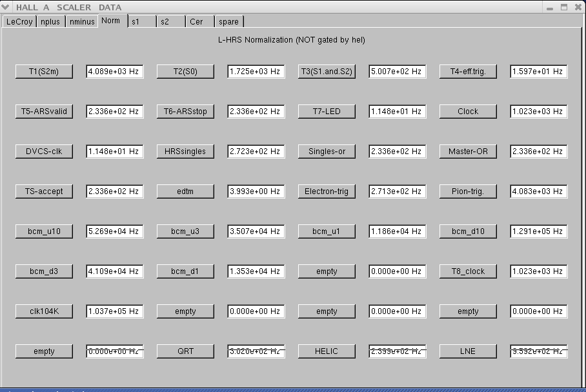Screen dimensions: 586x392
Task: Click the empty button in the bcm_d3 row
Action: (x=327, y=271)
